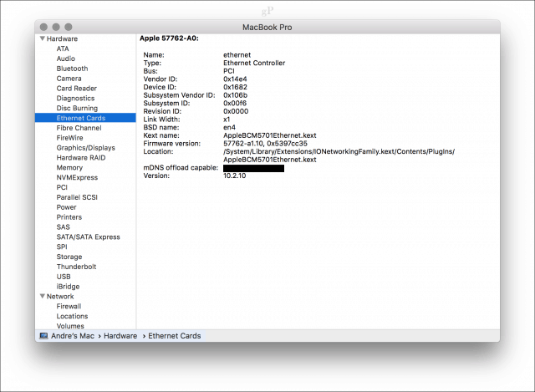Select iBridge in the sidebar
The width and height of the screenshot is (535, 392).
(x=69, y=286)
